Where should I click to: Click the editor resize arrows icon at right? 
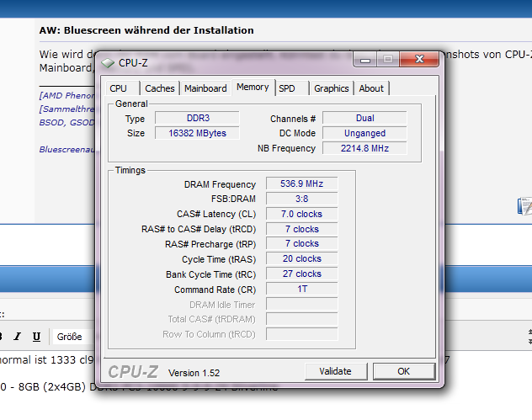click(x=530, y=337)
